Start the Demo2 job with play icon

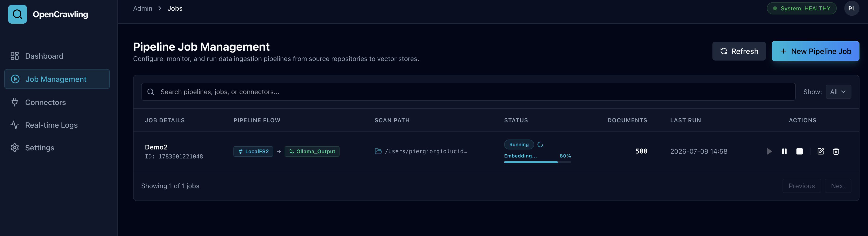point(769,152)
